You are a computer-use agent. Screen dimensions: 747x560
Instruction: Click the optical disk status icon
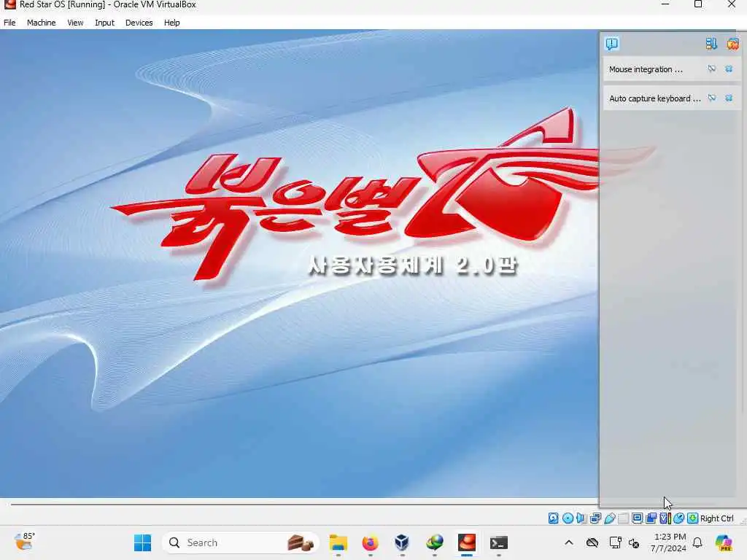coord(568,518)
